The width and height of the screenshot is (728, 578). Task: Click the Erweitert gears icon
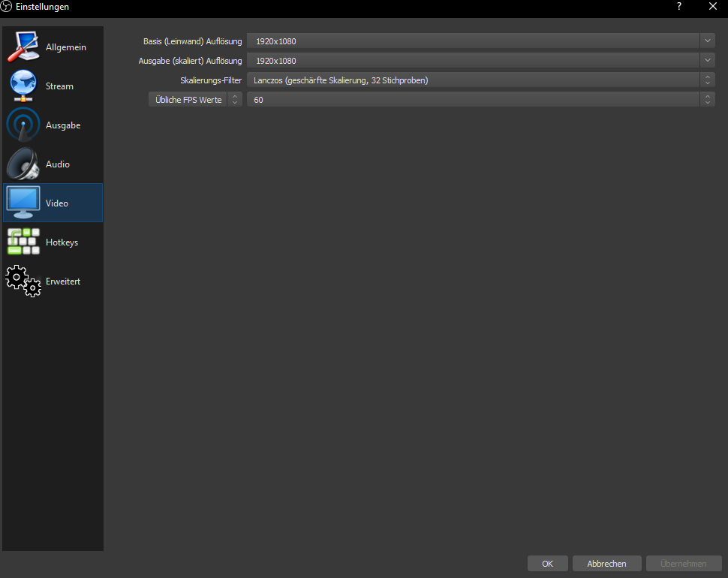click(23, 281)
